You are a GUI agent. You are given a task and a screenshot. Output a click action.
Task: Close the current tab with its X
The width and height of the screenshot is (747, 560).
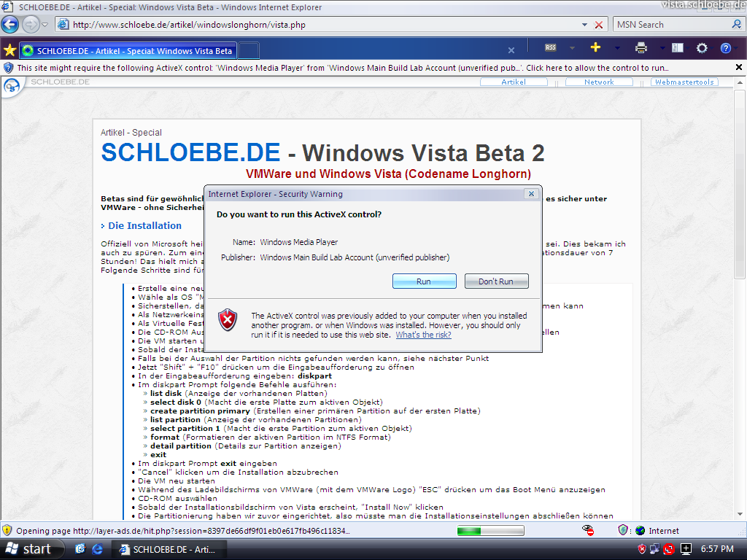click(511, 50)
